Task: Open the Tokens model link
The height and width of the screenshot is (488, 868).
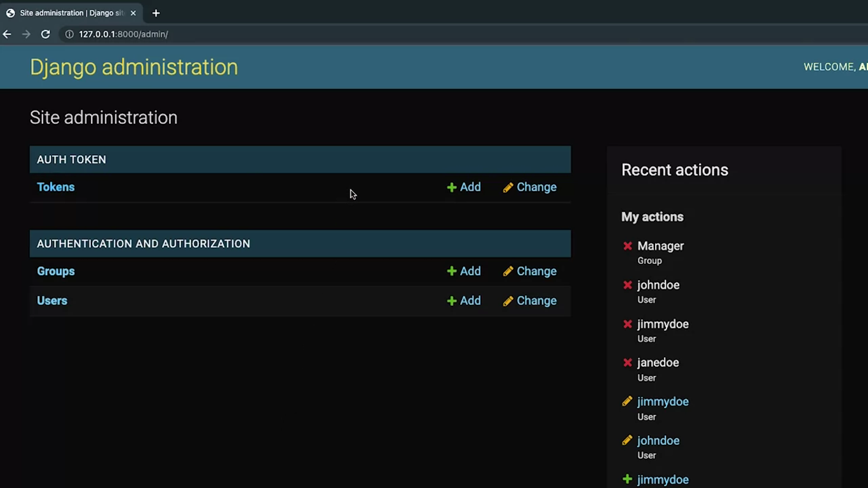Action: [56, 187]
